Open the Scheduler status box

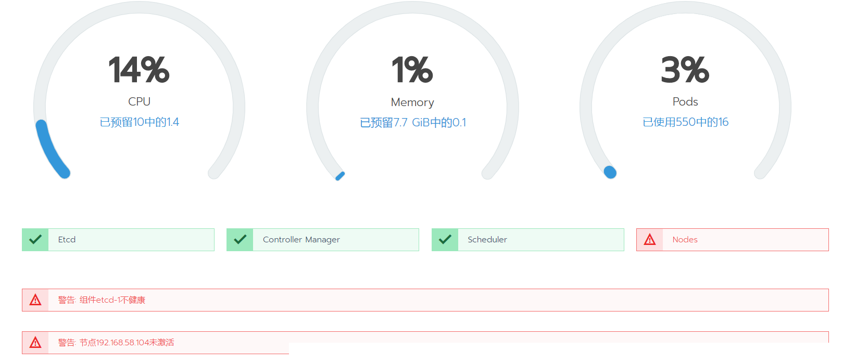click(x=528, y=240)
